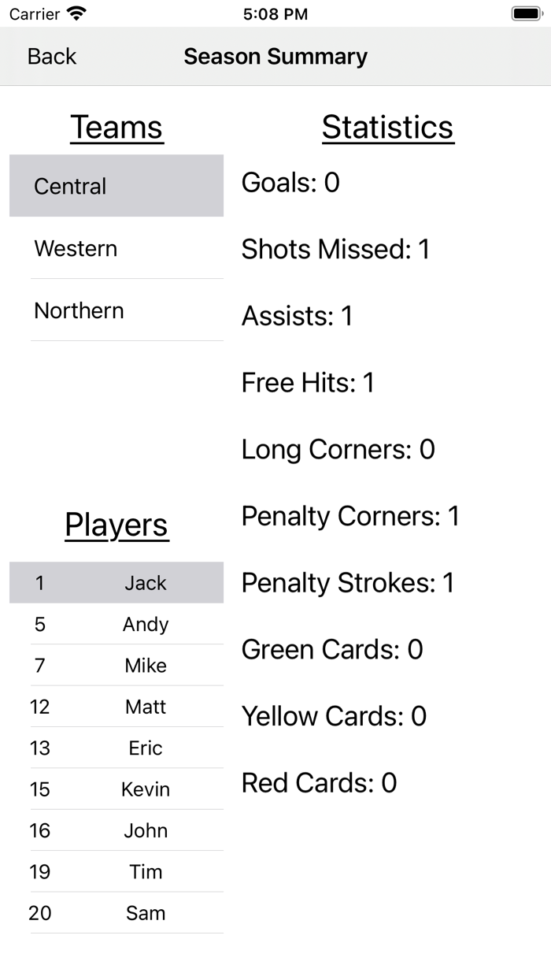Tap the battery icon in the status bar
The width and height of the screenshot is (551, 980).
coord(527,13)
